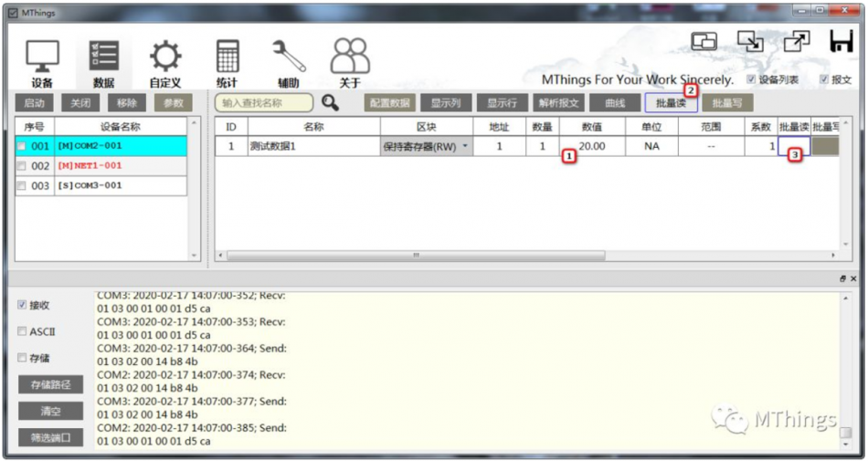Click the device list scroll-up arrow
The image size is (868, 461).
(x=194, y=122)
